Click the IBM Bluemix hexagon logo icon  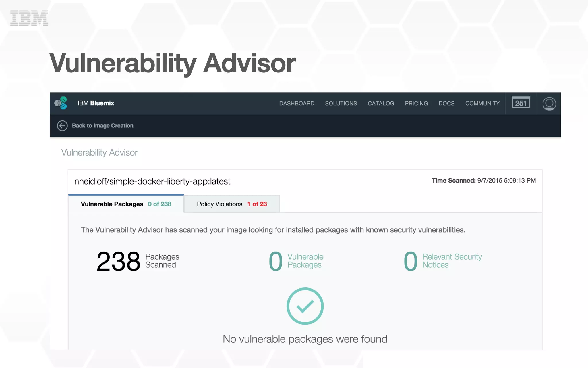click(x=61, y=103)
